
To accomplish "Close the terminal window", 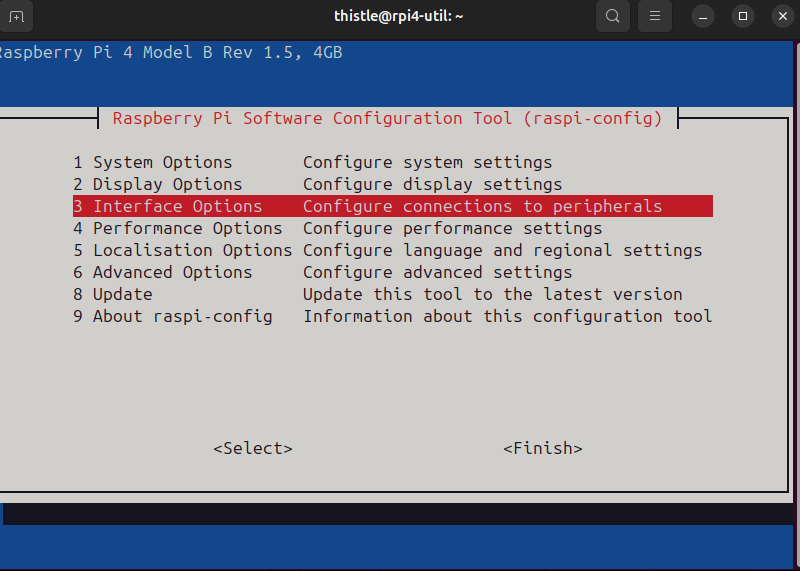I will tap(783, 17).
